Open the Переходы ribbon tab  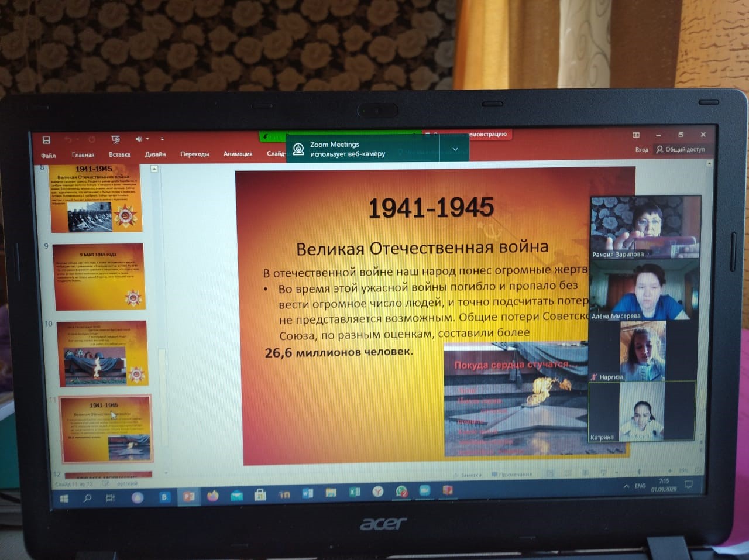[x=194, y=154]
